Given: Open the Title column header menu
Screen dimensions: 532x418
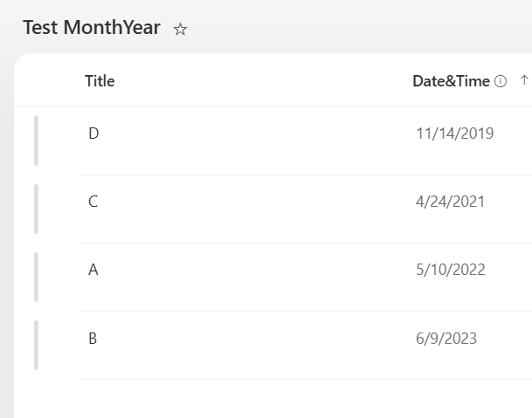Looking at the screenshot, I should tap(100, 81).
